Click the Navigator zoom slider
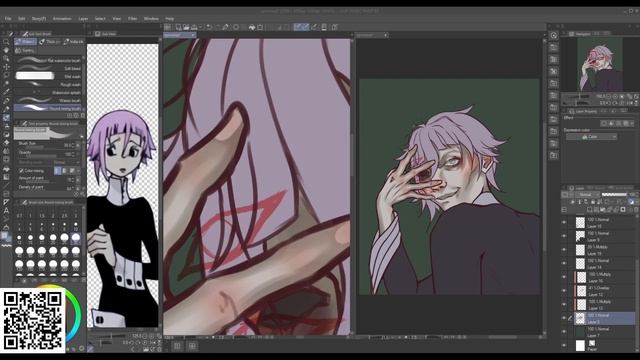The width and height of the screenshot is (640, 360). [578, 97]
